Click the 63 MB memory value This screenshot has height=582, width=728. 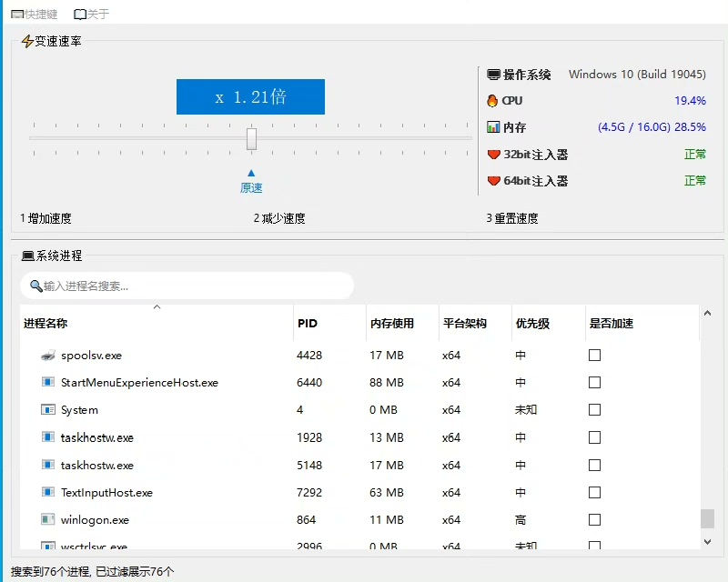pyautogui.click(x=386, y=492)
